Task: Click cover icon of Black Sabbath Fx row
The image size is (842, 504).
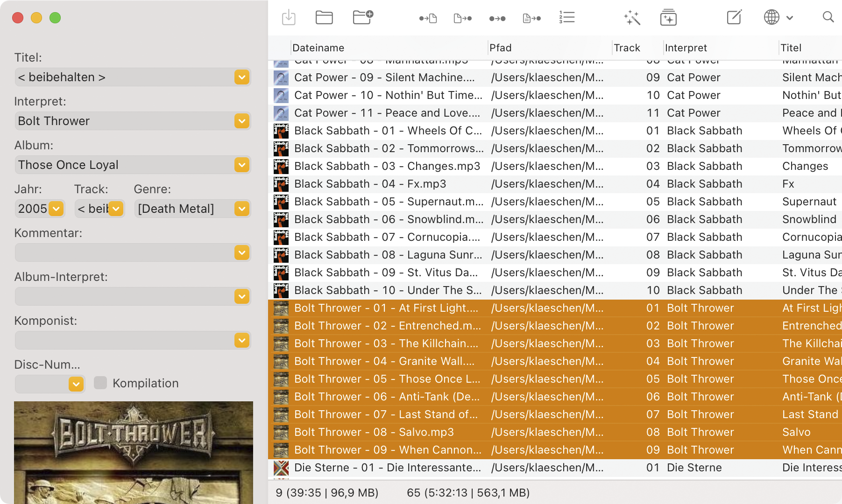Action: [x=281, y=184]
